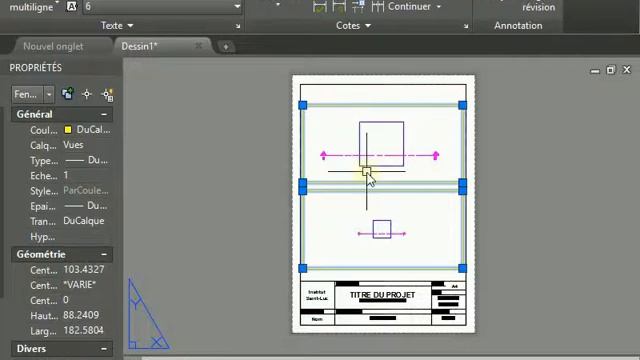Collapse the Géométrie section
Image resolution: width=640 pixels, height=360 pixels.
click(x=104, y=254)
